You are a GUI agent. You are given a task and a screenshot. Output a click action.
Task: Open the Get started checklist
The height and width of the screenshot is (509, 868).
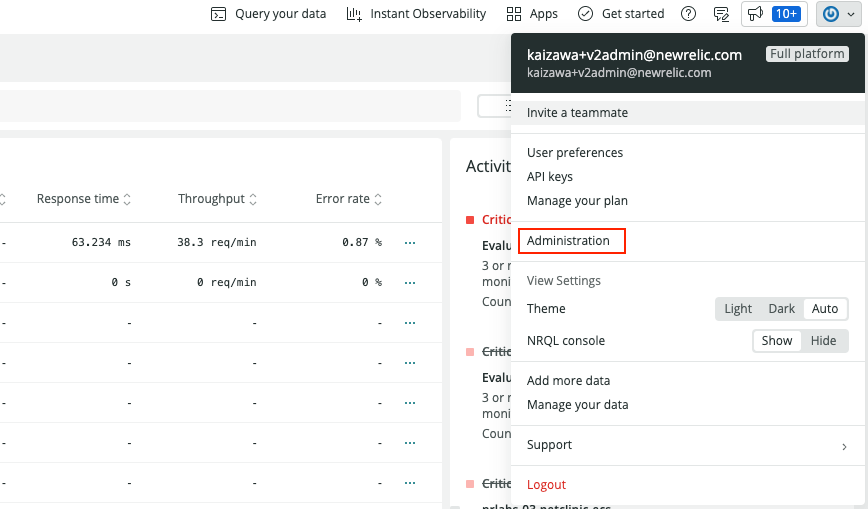(x=621, y=14)
